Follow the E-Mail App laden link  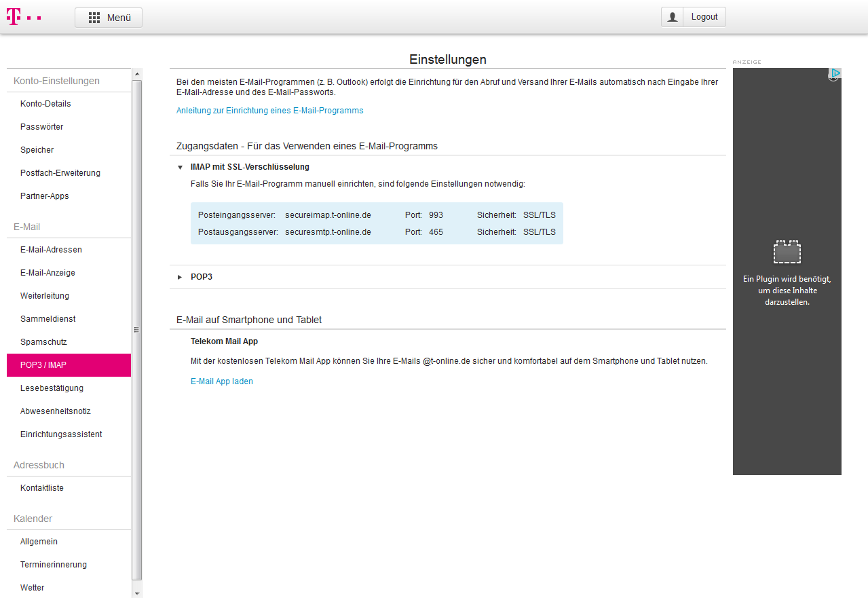[222, 381]
